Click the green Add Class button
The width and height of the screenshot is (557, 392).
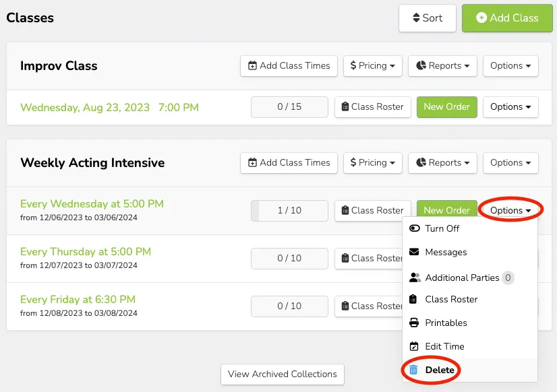point(507,18)
